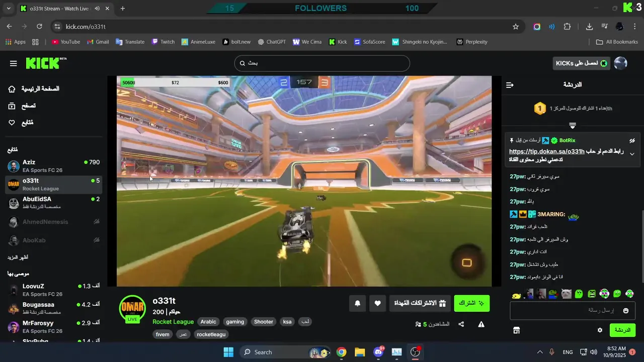This screenshot has height=362, width=644.
Task: Open the Following heart sidebar item
Action: [x=21, y=123]
